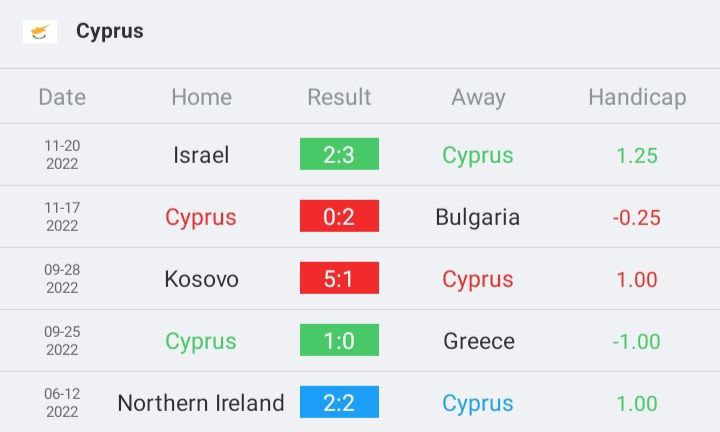Select Greece away team
The height and width of the screenshot is (432, 720).
tap(478, 341)
